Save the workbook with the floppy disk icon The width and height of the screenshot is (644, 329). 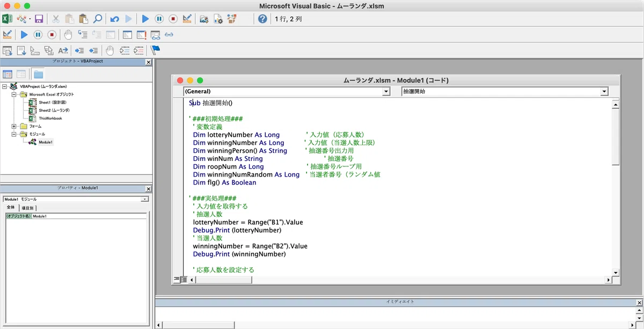click(39, 19)
